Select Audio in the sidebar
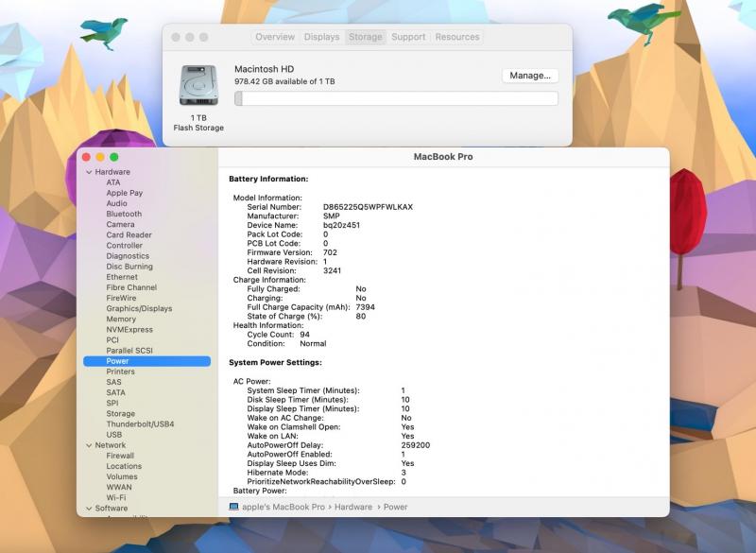Viewport: 756px width, 553px height. pyautogui.click(x=116, y=203)
